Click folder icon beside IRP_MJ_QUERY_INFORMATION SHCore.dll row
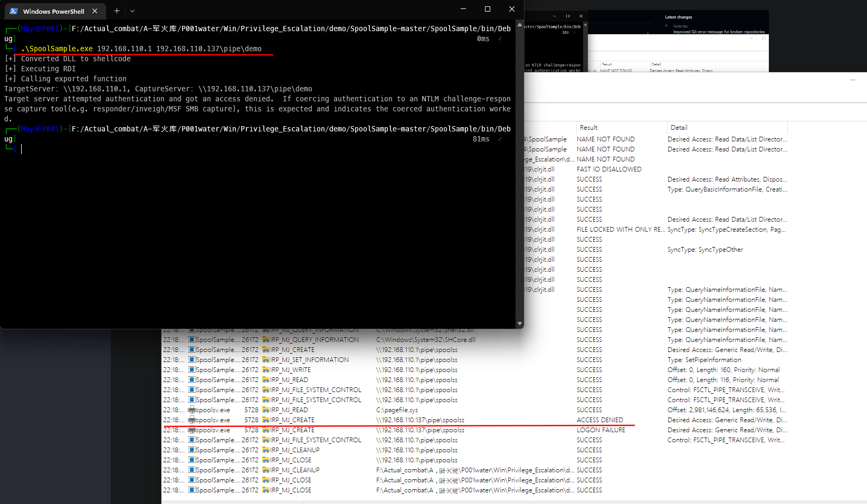 266,340
